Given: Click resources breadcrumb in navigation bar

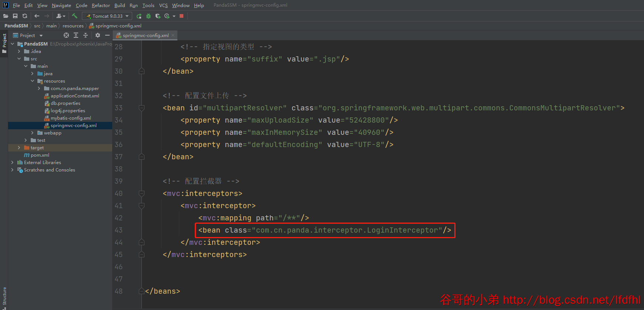Looking at the screenshot, I should click(73, 26).
